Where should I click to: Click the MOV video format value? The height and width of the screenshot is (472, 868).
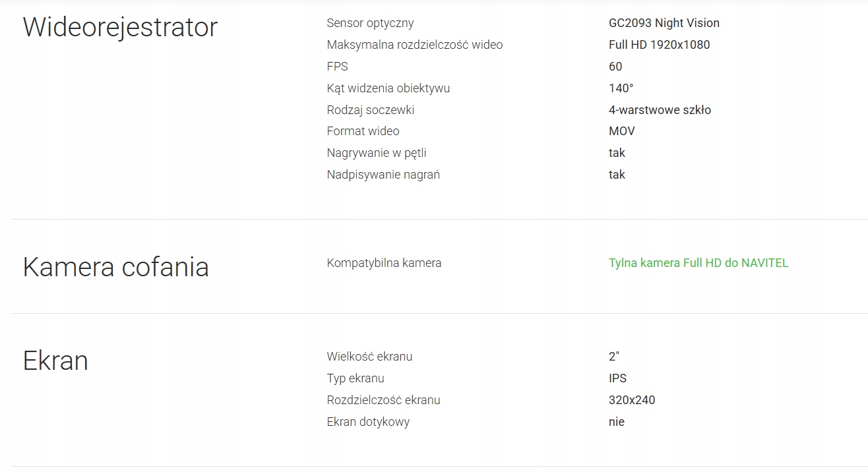[x=621, y=131]
